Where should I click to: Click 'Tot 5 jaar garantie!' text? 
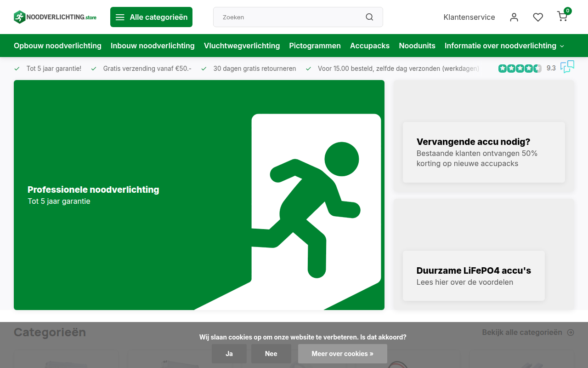tap(54, 69)
